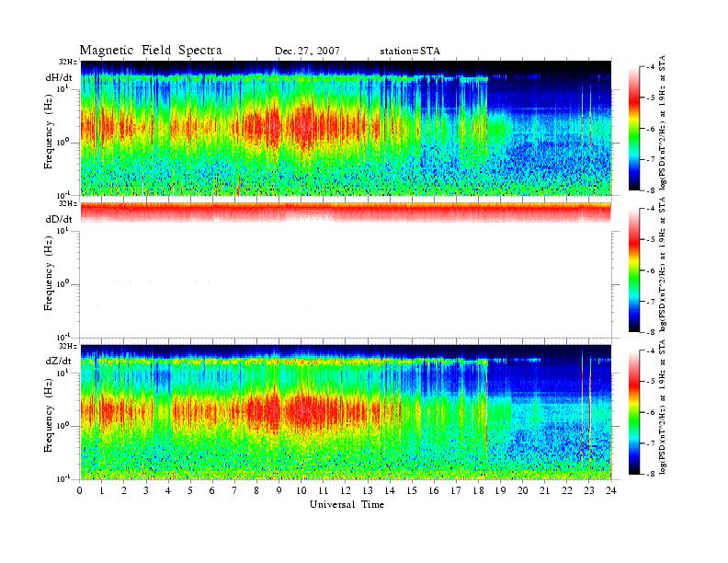Click the 'Magnetic Field Spectra' title
Screen dimensions: 728x563
(151, 51)
